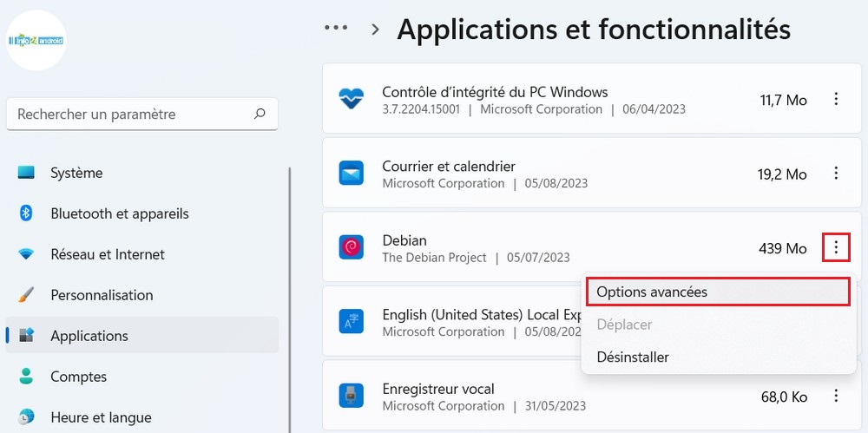Click the Personnalisation paintbrush icon
The image size is (868, 433).
(26, 294)
